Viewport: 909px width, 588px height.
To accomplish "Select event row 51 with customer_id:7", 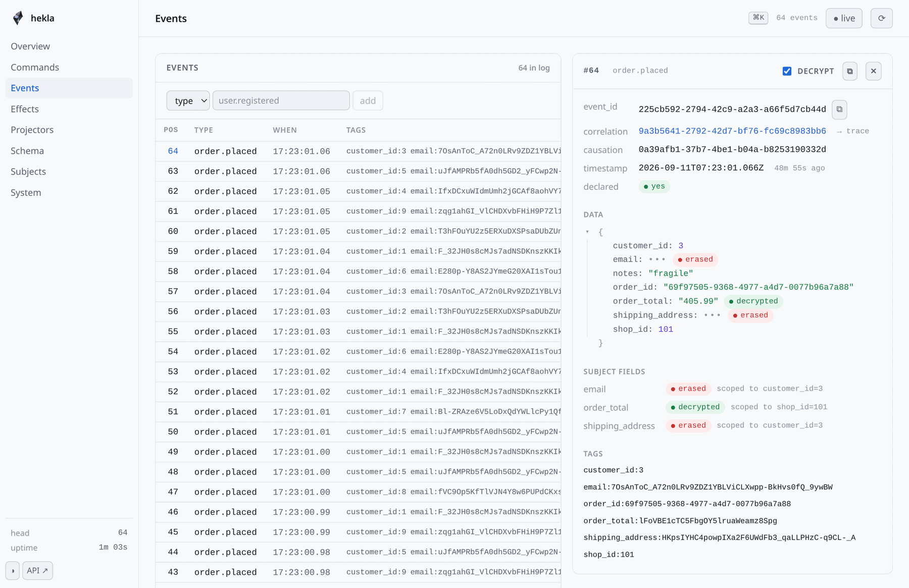I will pos(359,412).
